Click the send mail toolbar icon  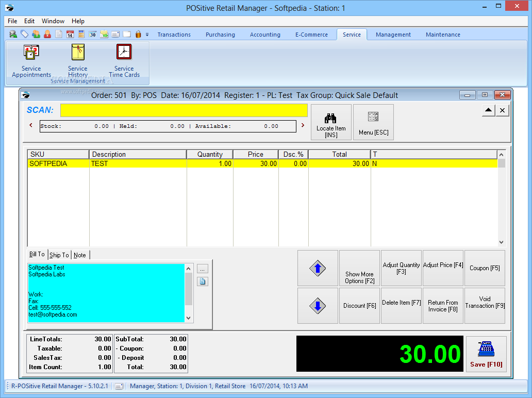(x=104, y=34)
